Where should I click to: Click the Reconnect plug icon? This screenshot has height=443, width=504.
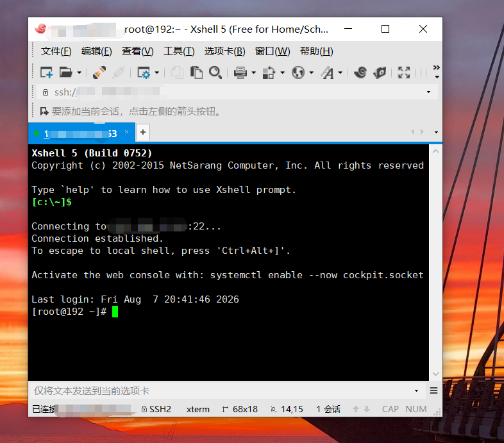[x=99, y=72]
